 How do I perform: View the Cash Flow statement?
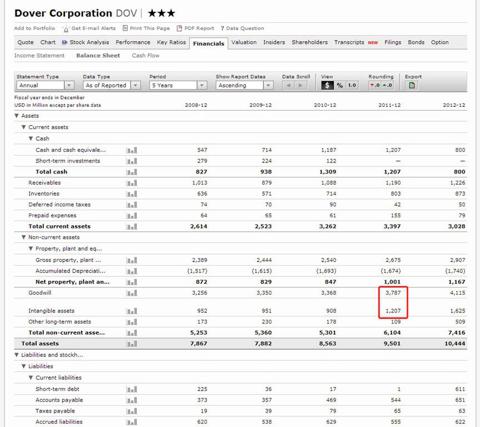pos(146,56)
